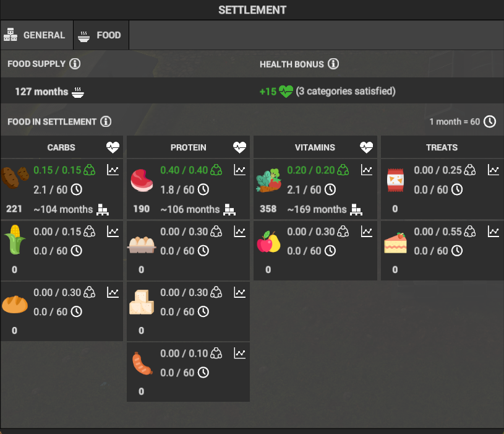The height and width of the screenshot is (434, 504).
Task: Open the graph for bread
Action: click(x=113, y=292)
